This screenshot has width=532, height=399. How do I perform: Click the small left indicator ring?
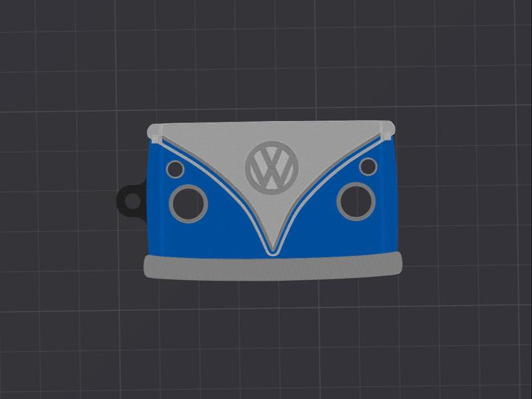[x=175, y=170]
